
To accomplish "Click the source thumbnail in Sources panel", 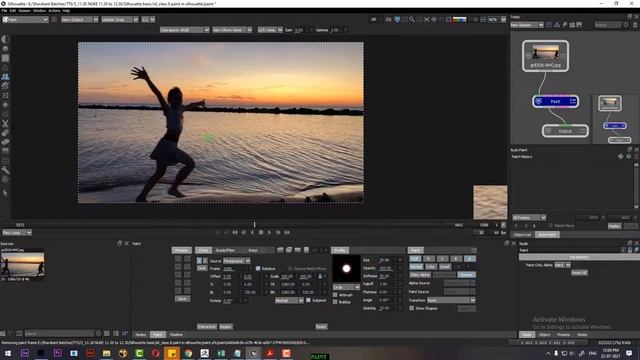I will 22,264.
